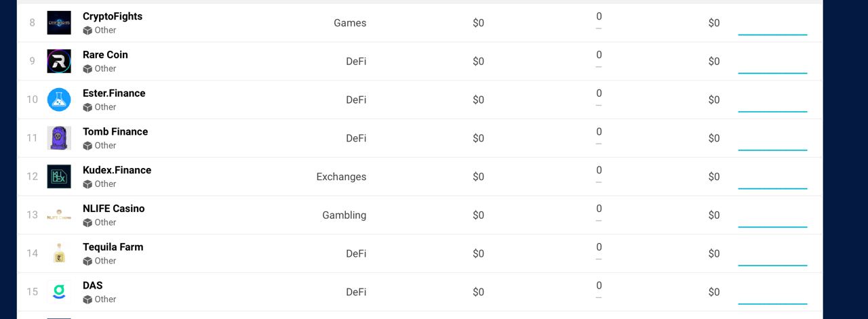The image size is (868, 319).
Task: Click the Games category for CryptoFights
Action: [350, 23]
